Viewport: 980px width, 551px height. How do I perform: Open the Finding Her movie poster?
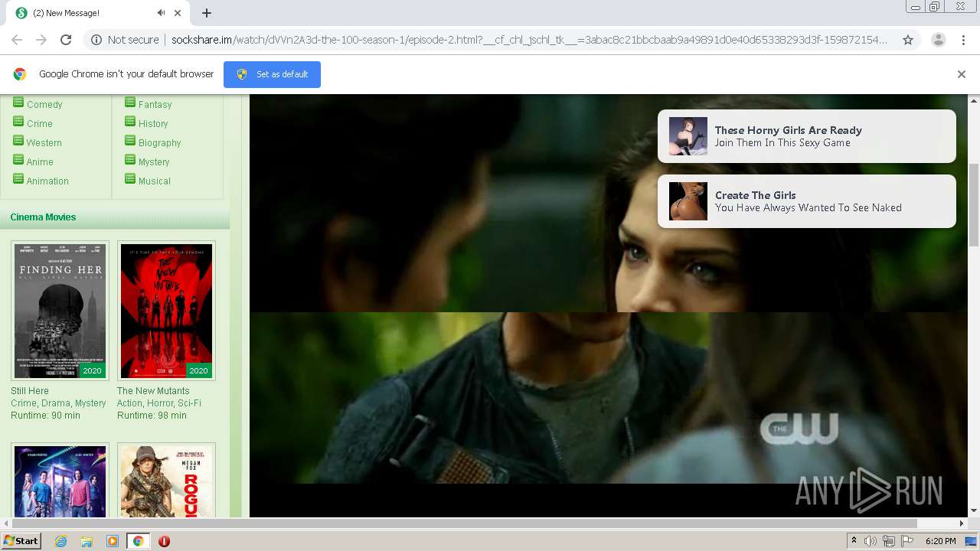(60, 311)
